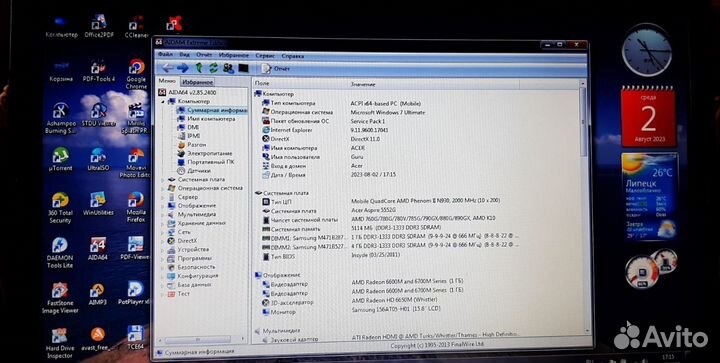Select the База данных node in the tree
The height and width of the screenshot is (363, 720).
(x=189, y=285)
